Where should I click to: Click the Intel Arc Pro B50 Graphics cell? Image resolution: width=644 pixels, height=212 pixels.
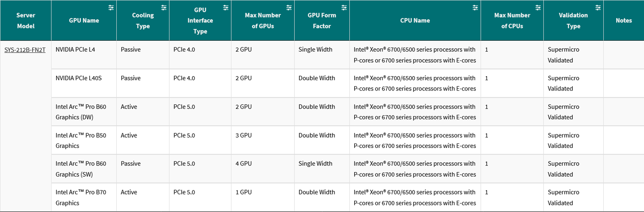81,140
